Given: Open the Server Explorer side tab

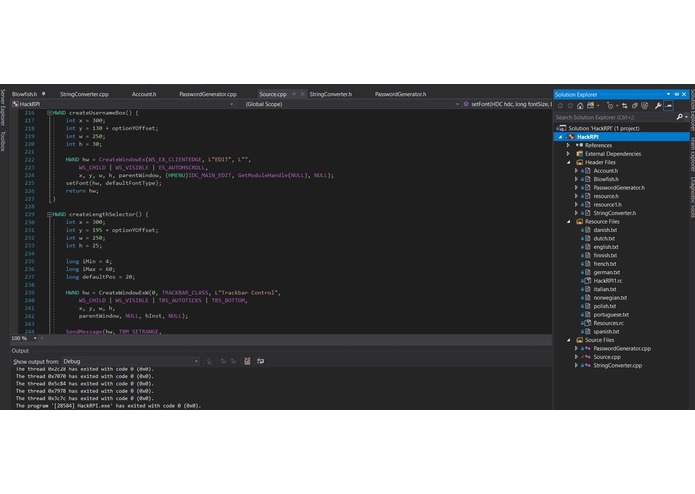Looking at the screenshot, I should pos(3,107).
